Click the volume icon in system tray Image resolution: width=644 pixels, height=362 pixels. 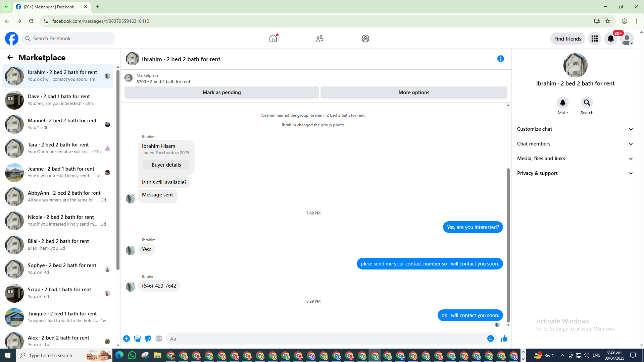point(586,355)
